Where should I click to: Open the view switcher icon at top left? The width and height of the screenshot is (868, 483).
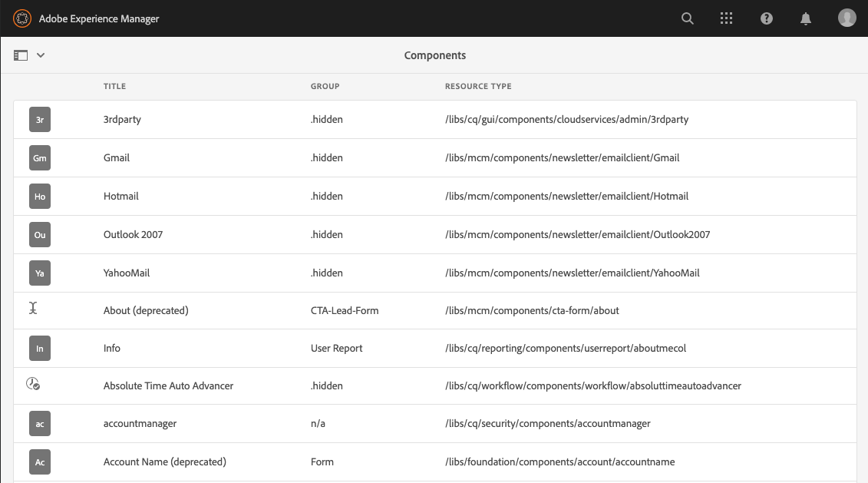pos(20,55)
